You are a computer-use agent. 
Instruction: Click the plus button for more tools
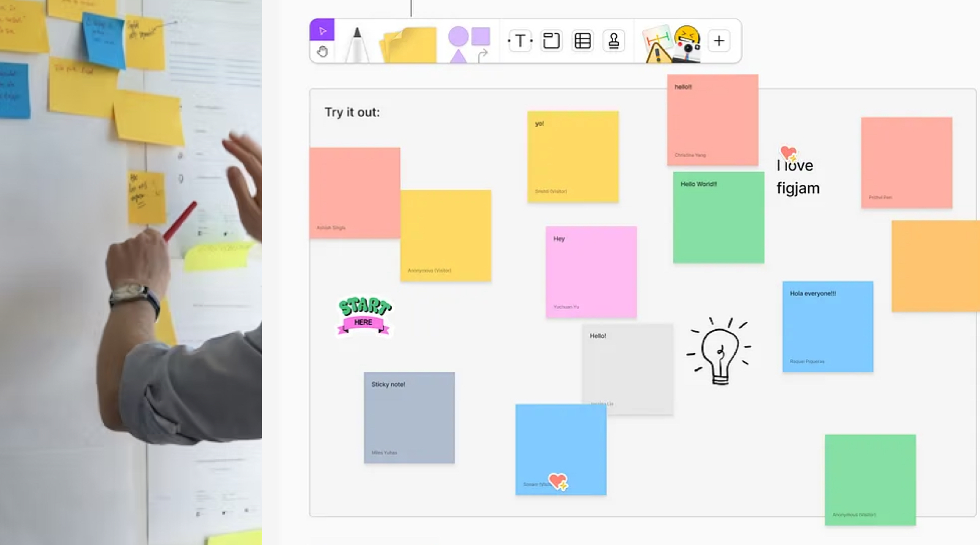(719, 41)
